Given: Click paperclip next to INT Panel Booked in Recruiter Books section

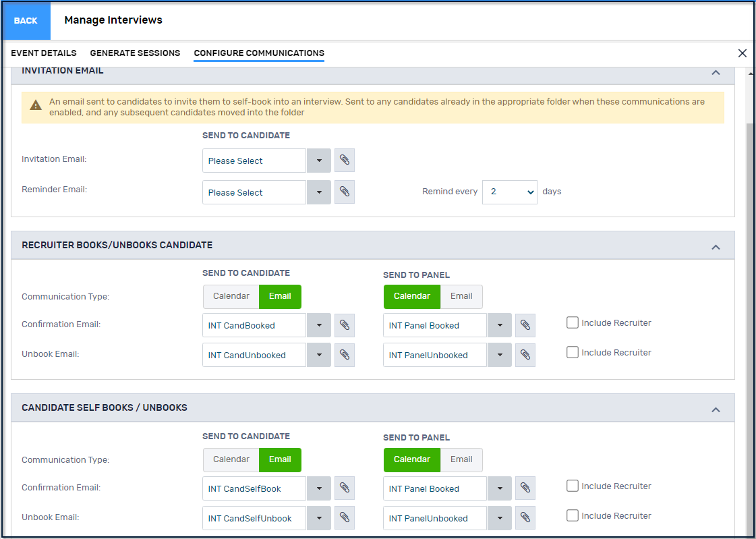Looking at the screenshot, I should [x=525, y=325].
